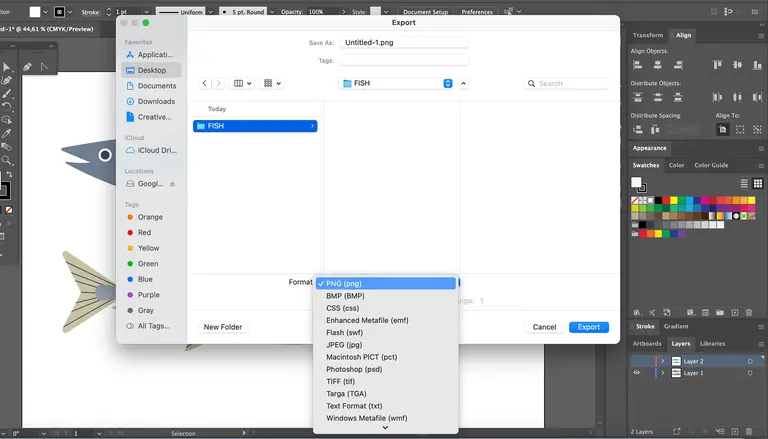The height and width of the screenshot is (439, 768).
Task: Click vertical distribute spacing icon
Action: pos(637,129)
